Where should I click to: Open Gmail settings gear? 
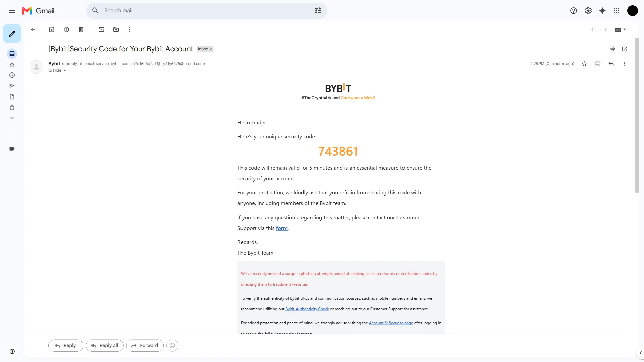click(x=588, y=11)
